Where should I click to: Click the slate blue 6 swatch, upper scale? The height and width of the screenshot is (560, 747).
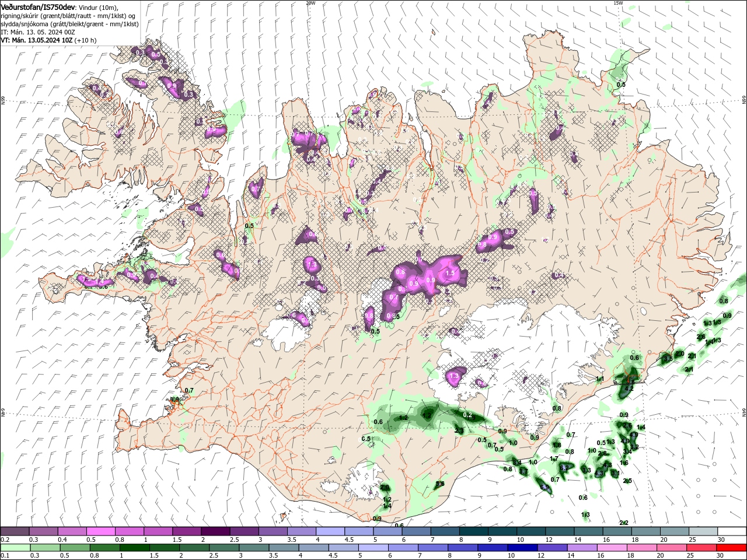tap(416, 531)
